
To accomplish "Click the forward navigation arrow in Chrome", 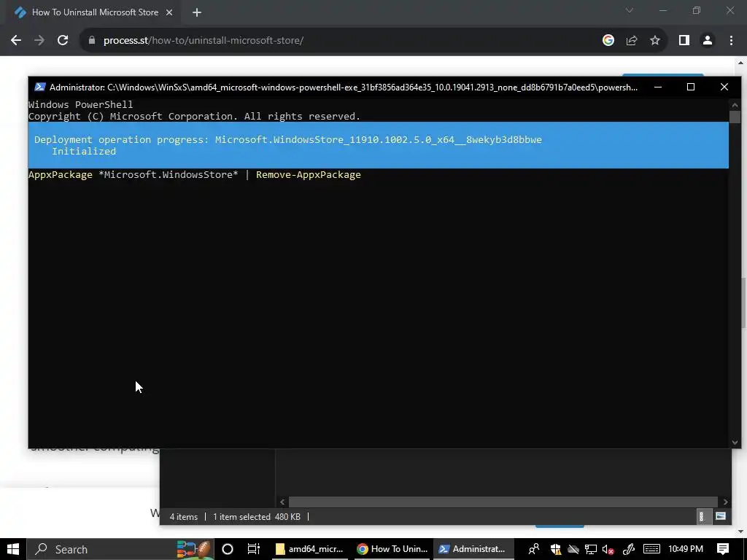I will pos(39,41).
